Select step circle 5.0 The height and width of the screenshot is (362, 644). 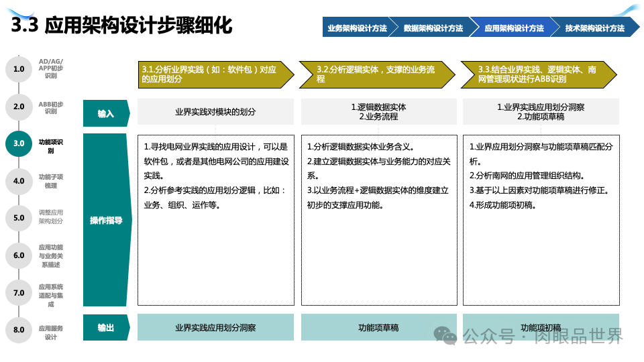coord(19,218)
